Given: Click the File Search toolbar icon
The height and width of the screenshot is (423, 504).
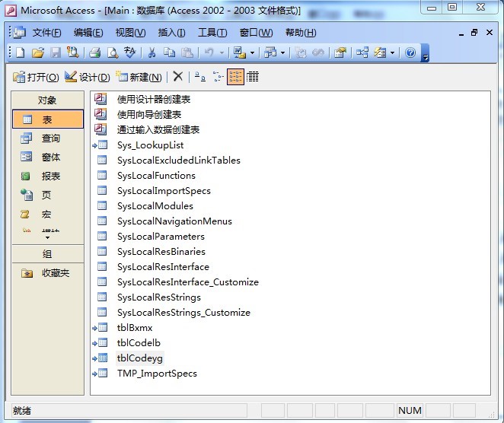Looking at the screenshot, I should click(x=73, y=52).
